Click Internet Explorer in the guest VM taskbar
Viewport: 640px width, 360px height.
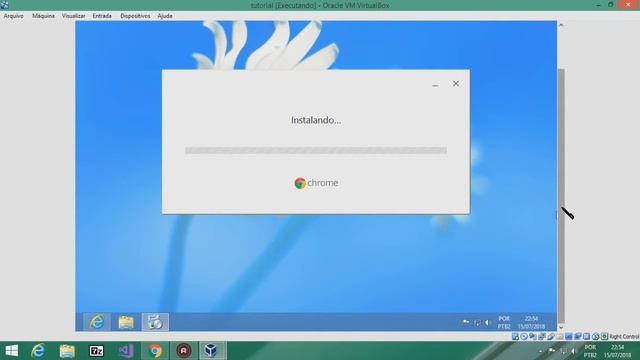(x=97, y=322)
